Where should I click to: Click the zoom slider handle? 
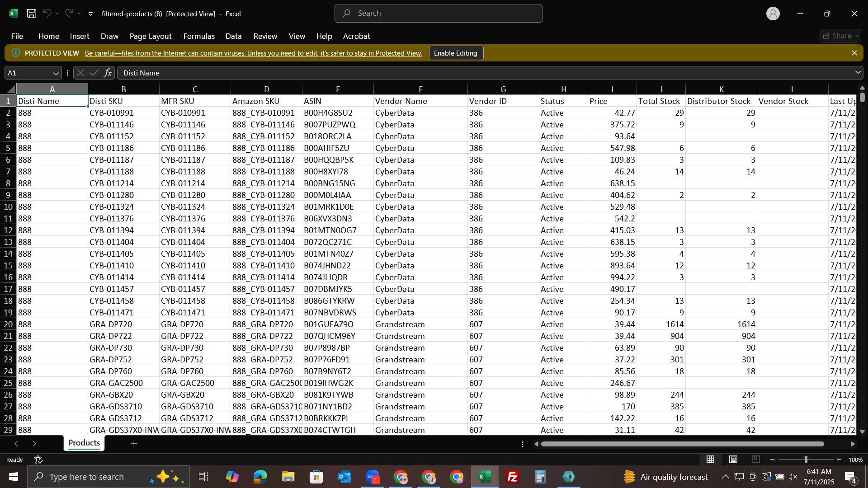806,460
